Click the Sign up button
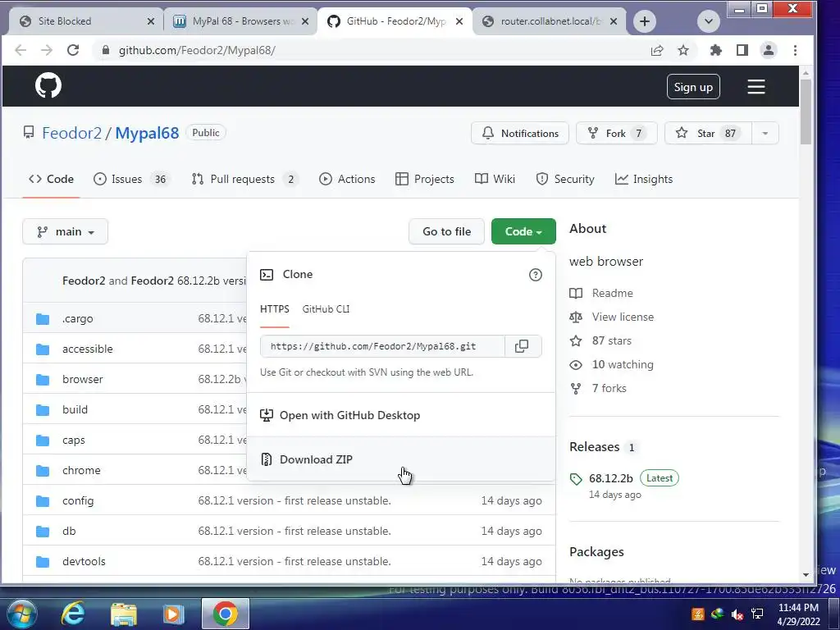The image size is (840, 630). 692,87
